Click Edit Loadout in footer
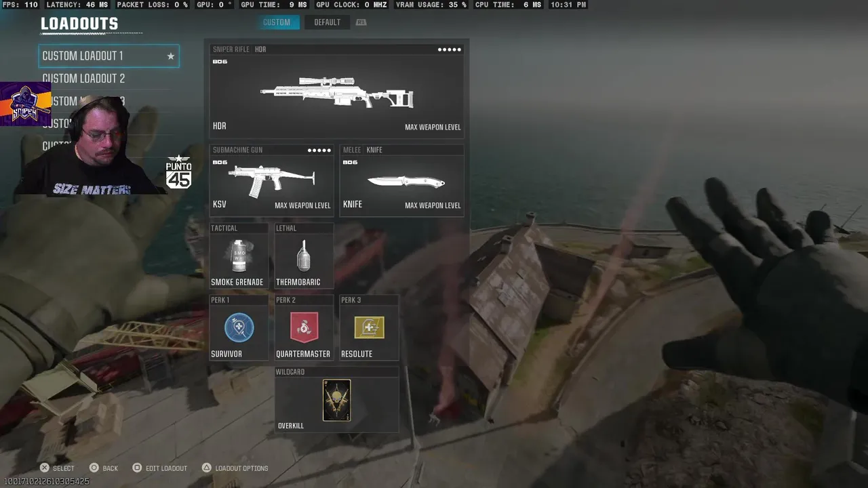 (166, 468)
